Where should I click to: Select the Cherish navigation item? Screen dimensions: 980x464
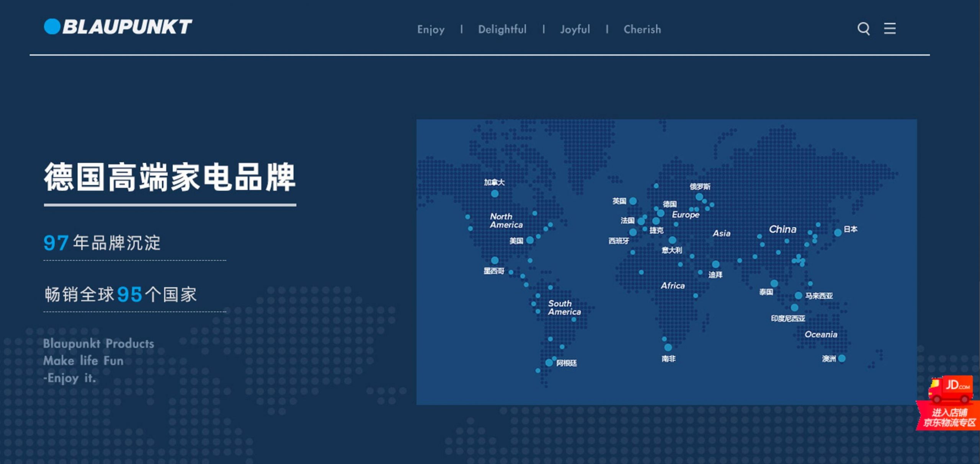[642, 29]
